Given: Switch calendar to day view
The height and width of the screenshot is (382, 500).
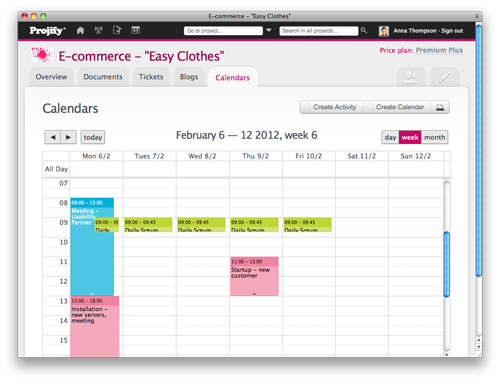Looking at the screenshot, I should point(390,137).
